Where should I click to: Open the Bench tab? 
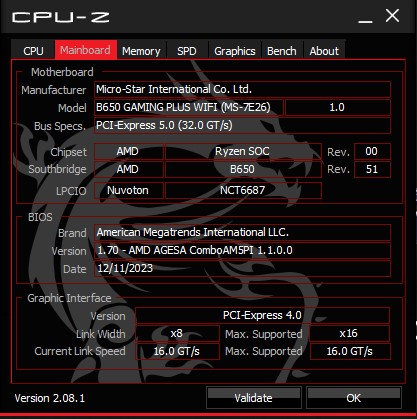pos(282,51)
